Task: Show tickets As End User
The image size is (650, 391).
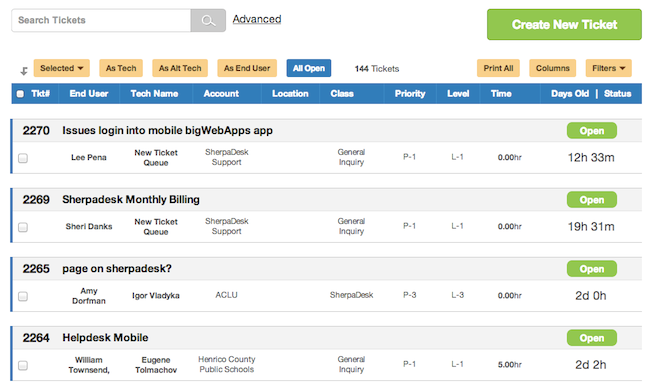Action: [247, 68]
